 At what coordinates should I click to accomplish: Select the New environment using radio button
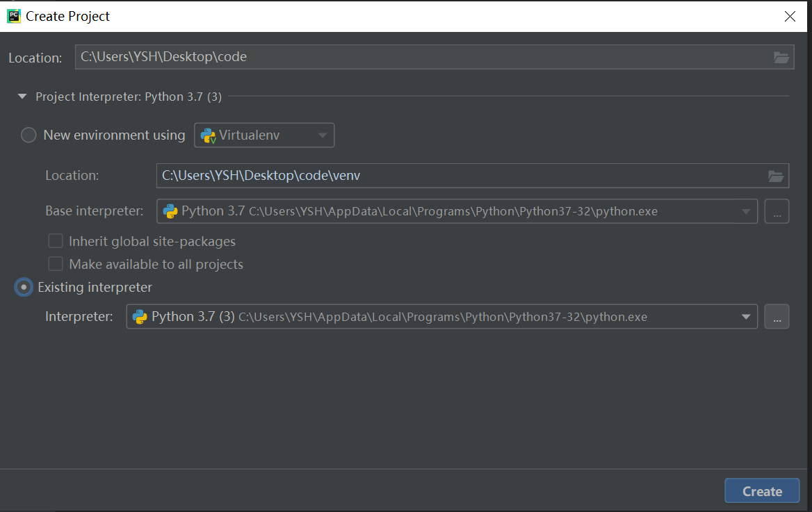click(29, 135)
